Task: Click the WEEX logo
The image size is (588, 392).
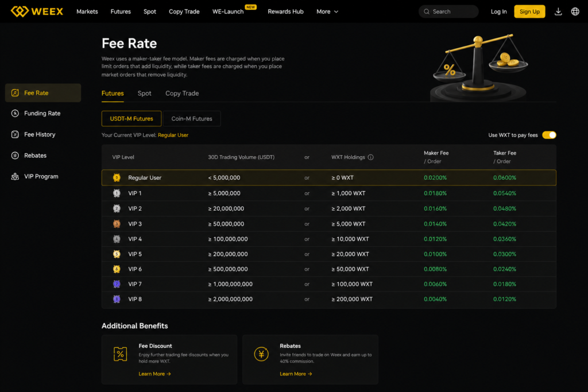Action: click(x=37, y=11)
